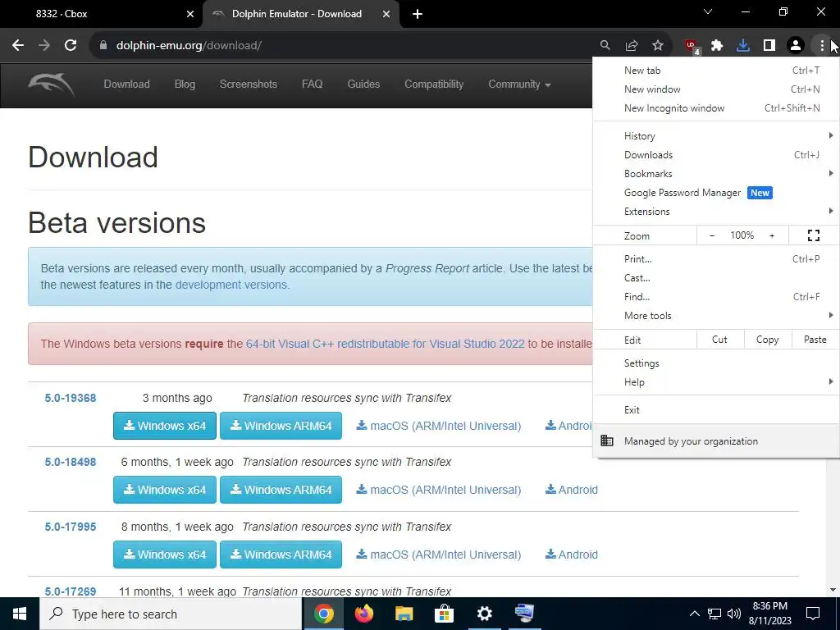Open the Windows Start menu
This screenshot has width=840, height=630.
pos(20,614)
